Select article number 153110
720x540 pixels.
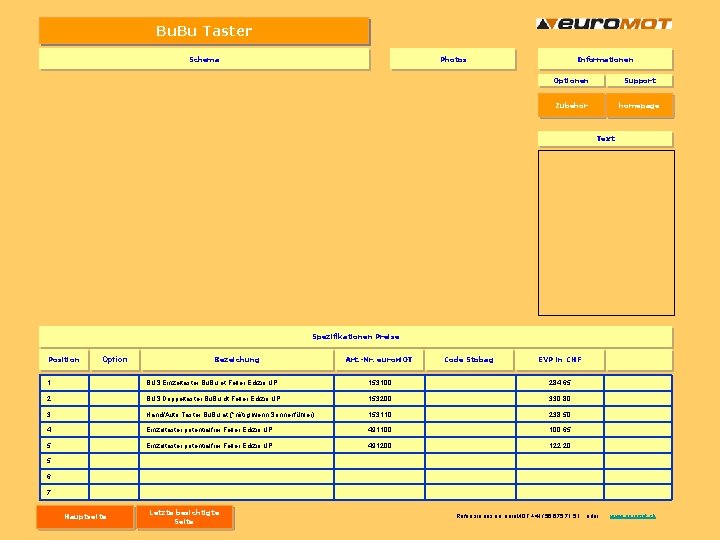pos(380,415)
